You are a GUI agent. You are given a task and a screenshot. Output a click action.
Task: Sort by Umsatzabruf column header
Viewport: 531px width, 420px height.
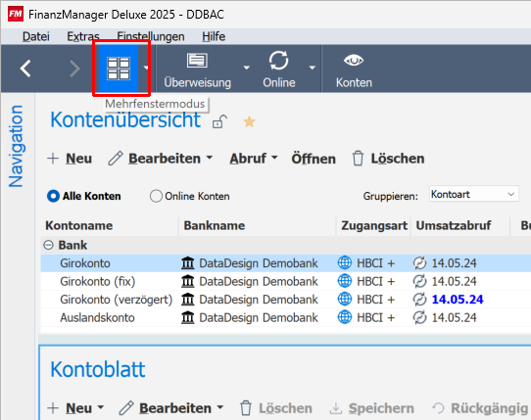(x=454, y=225)
